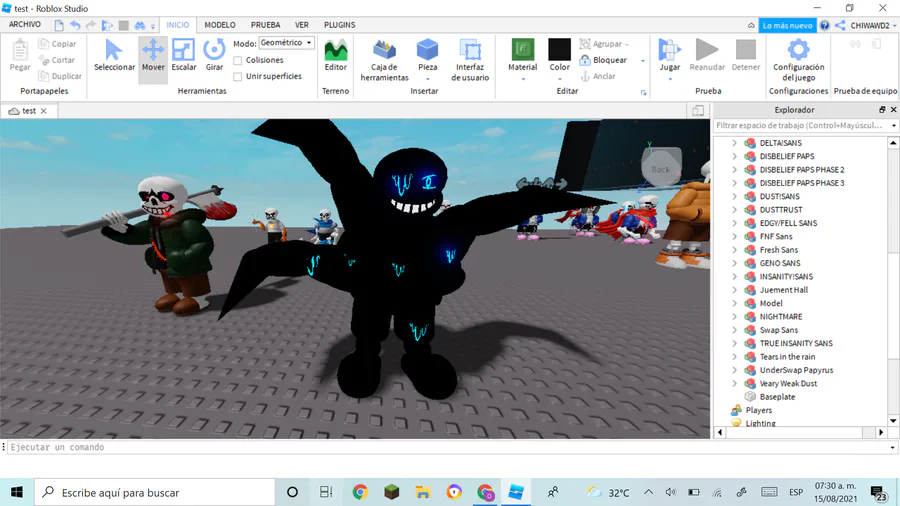Select Baseplate in Explorer

click(777, 396)
